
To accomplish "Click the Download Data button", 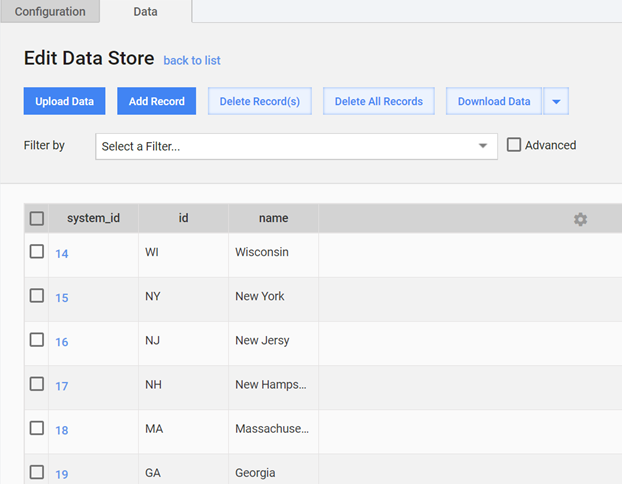I will pos(494,101).
